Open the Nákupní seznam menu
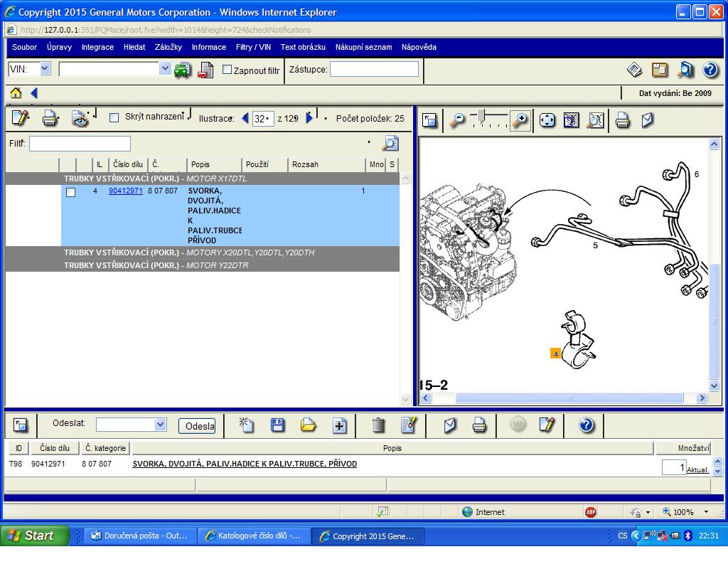This screenshot has height=569, width=728. pos(363,47)
